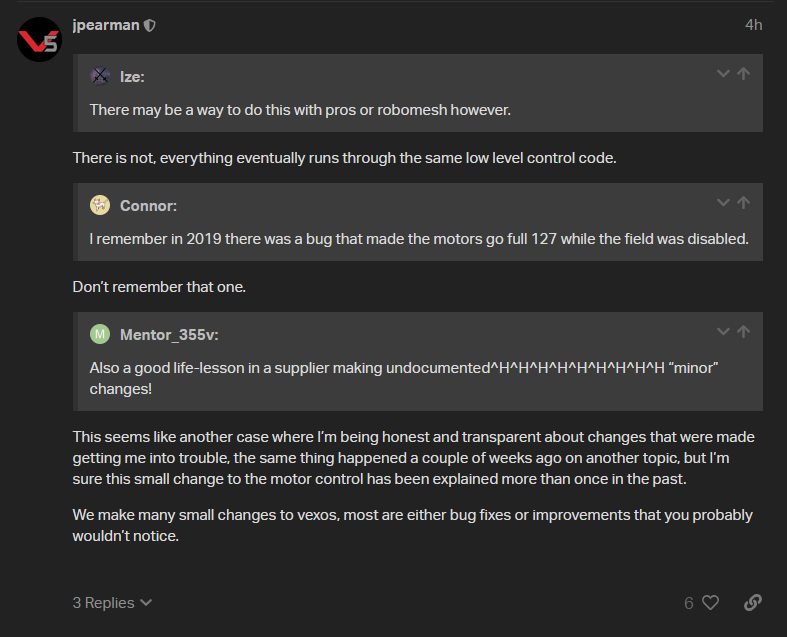
Task: Click the lze quote title text
Action: (x=133, y=77)
